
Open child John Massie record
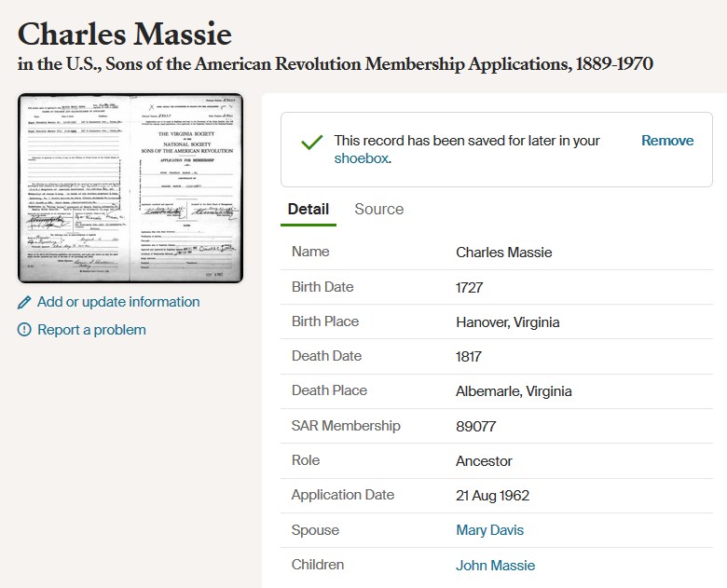[x=495, y=566]
